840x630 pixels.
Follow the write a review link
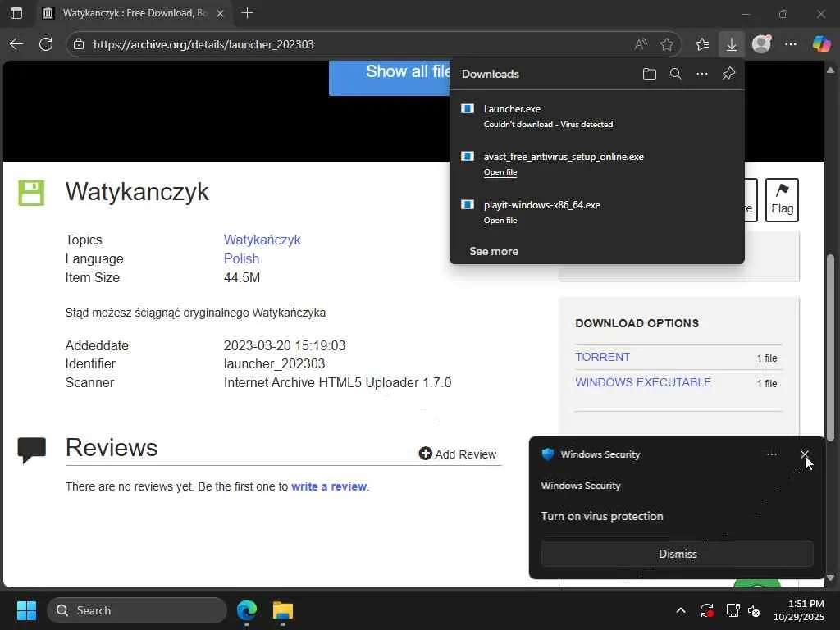pos(329,486)
